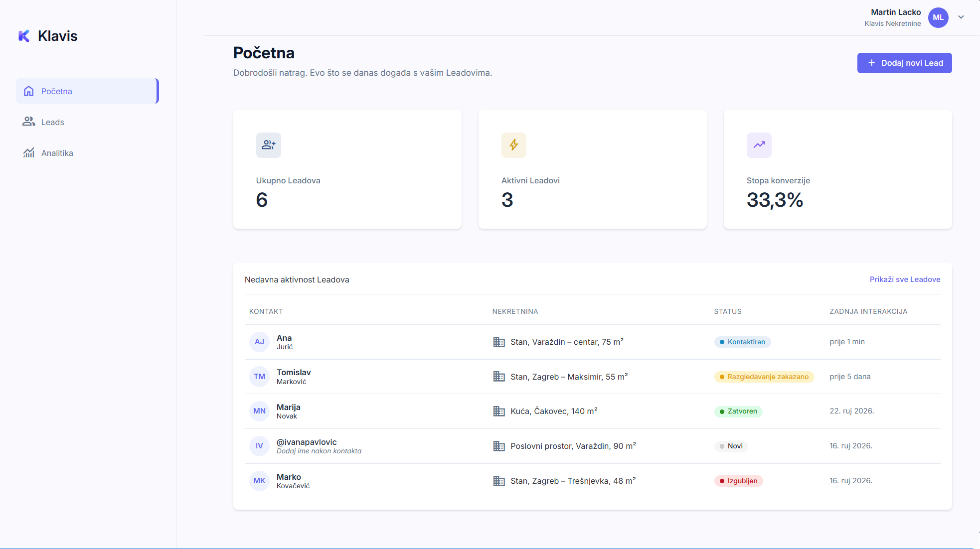Click the 'prije 1 min' interaction cell
Image resolution: width=980 pixels, height=549 pixels.
pos(847,342)
